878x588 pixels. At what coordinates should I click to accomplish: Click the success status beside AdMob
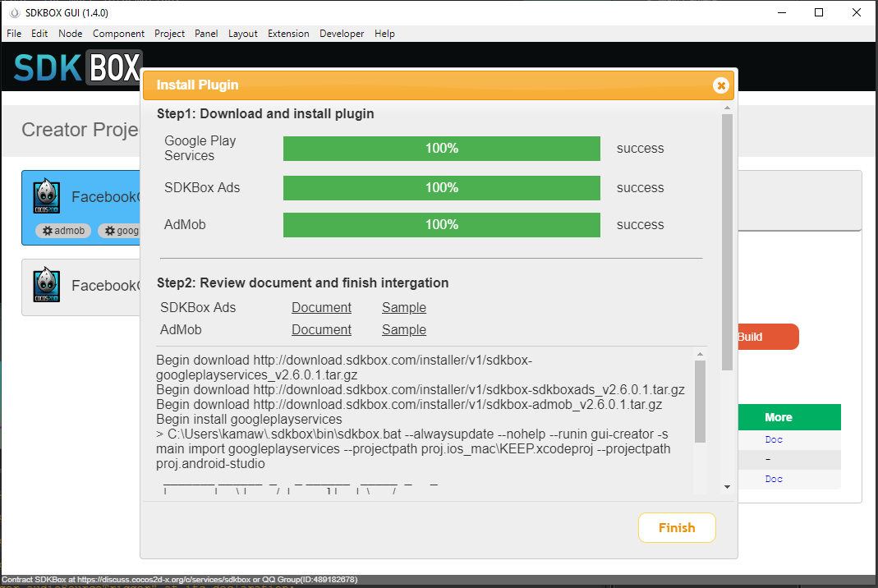click(x=640, y=224)
